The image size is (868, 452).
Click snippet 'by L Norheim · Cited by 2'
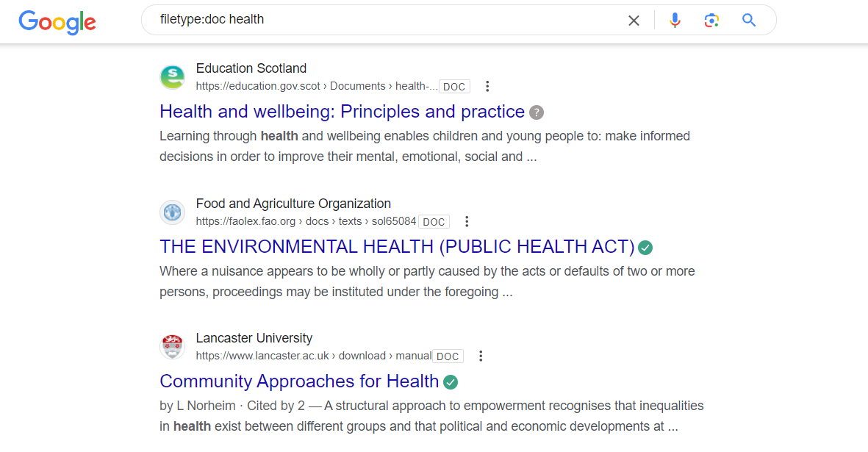pos(431,416)
